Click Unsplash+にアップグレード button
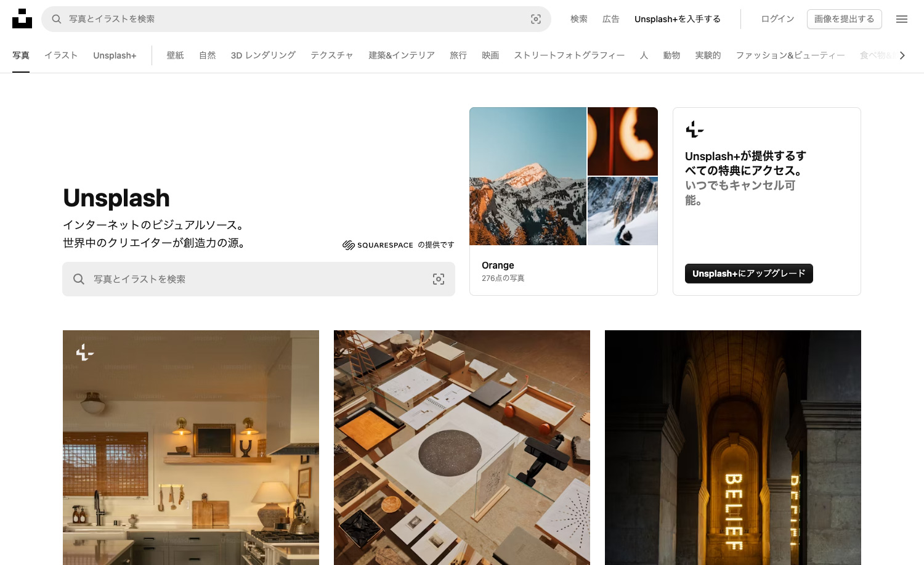 (x=749, y=274)
